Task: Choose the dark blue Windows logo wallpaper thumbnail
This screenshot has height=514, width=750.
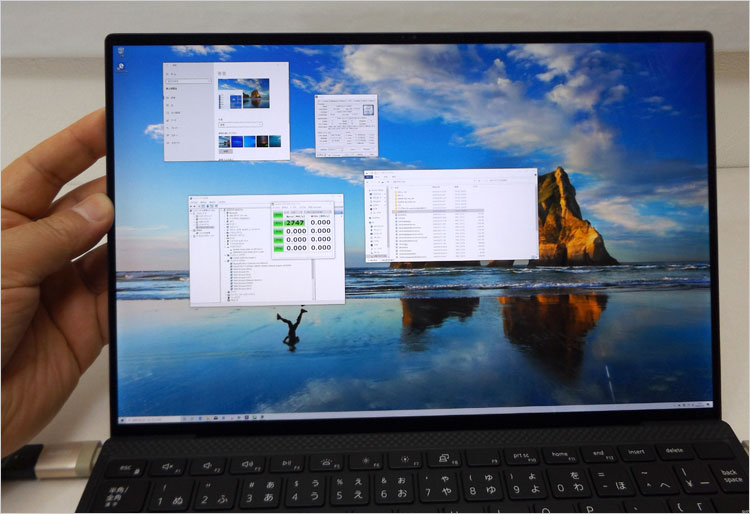Action: (x=237, y=141)
